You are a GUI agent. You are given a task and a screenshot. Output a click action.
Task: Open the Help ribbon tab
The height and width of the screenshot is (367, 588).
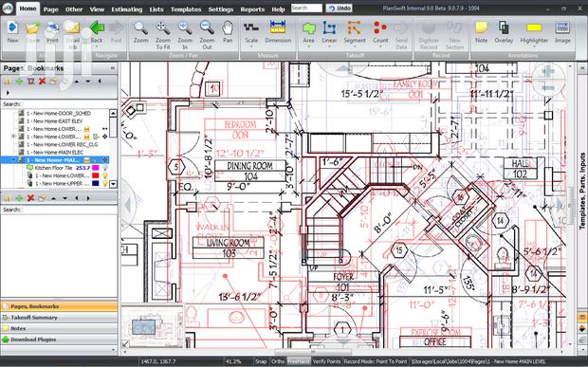click(x=278, y=9)
